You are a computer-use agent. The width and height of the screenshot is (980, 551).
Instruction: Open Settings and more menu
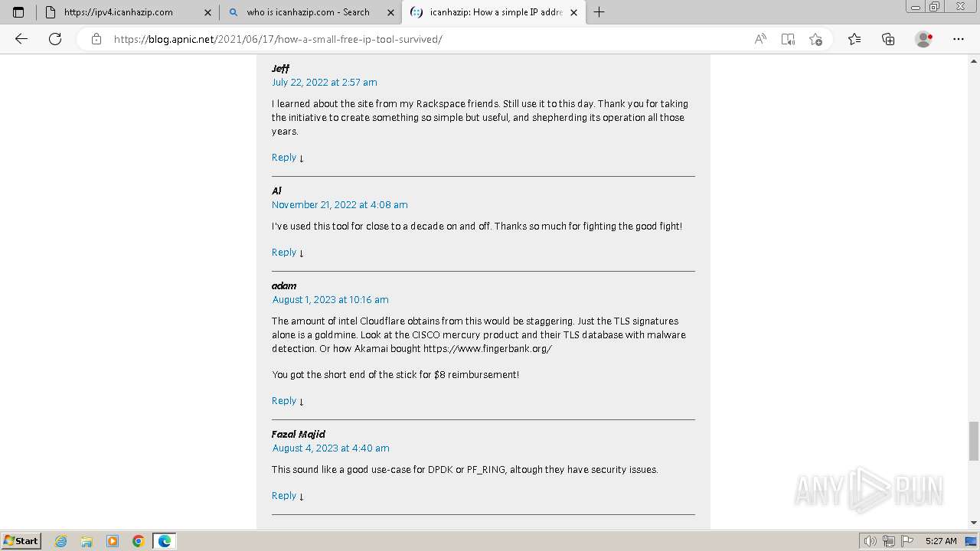[959, 39]
